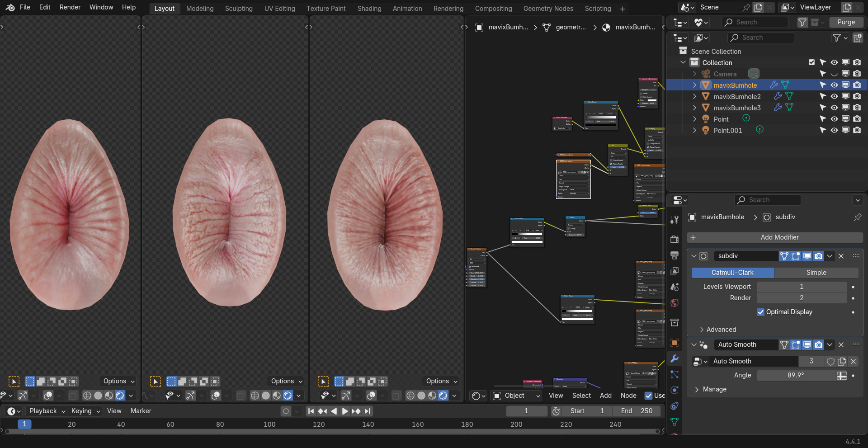The height and width of the screenshot is (448, 868).
Task: Open the Render menu
Action: 70,7
